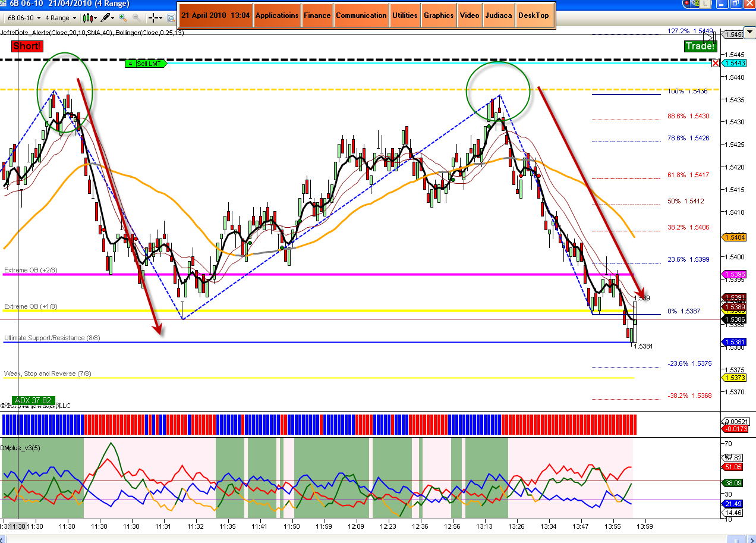Image resolution: width=756 pixels, height=543 pixels.
Task: Click the 1.5443 price marker
Action: pyautogui.click(x=733, y=63)
